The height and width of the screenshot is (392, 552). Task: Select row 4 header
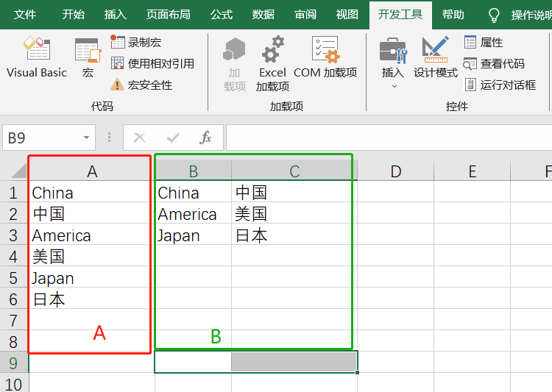coord(14,257)
